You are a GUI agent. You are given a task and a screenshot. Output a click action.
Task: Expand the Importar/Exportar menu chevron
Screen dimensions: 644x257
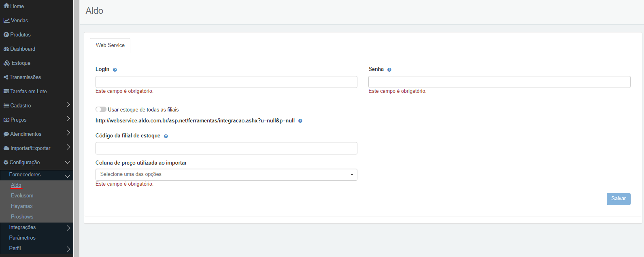68,147
